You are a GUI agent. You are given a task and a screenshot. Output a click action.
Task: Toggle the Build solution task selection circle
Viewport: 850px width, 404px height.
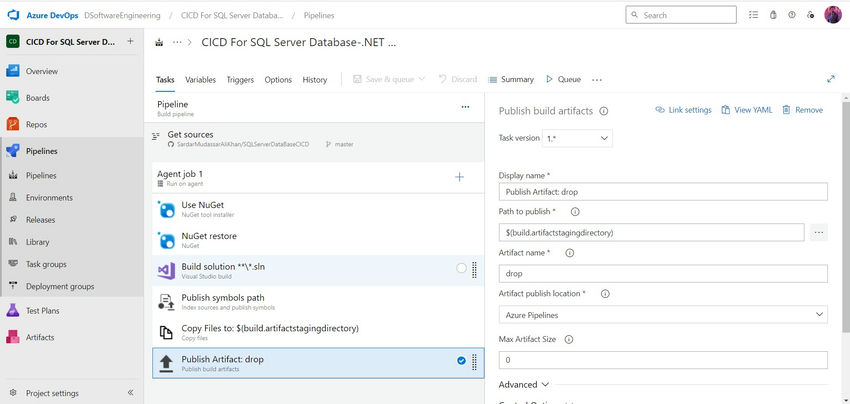(461, 268)
